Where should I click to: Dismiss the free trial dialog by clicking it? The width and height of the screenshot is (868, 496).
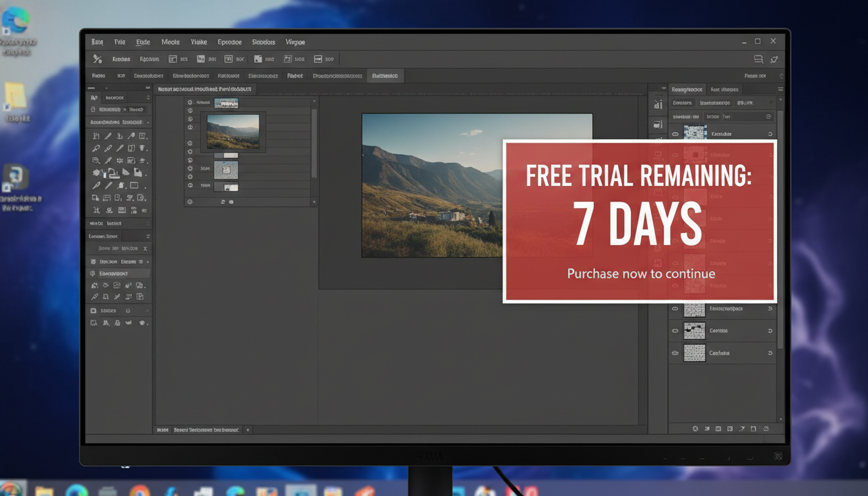click(639, 222)
